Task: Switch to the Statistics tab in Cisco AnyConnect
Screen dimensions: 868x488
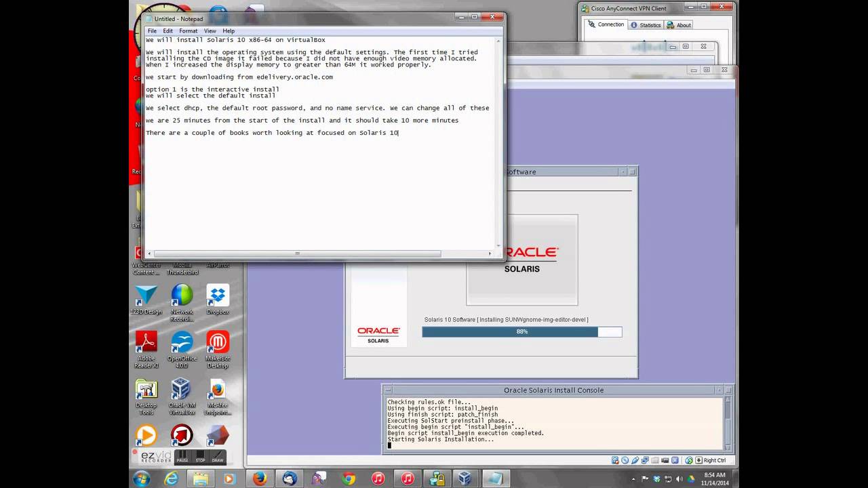Action: 646,25
